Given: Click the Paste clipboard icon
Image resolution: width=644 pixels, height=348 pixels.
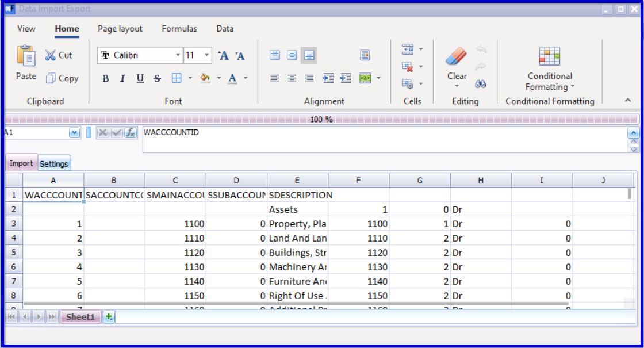Looking at the screenshot, I should tap(24, 59).
